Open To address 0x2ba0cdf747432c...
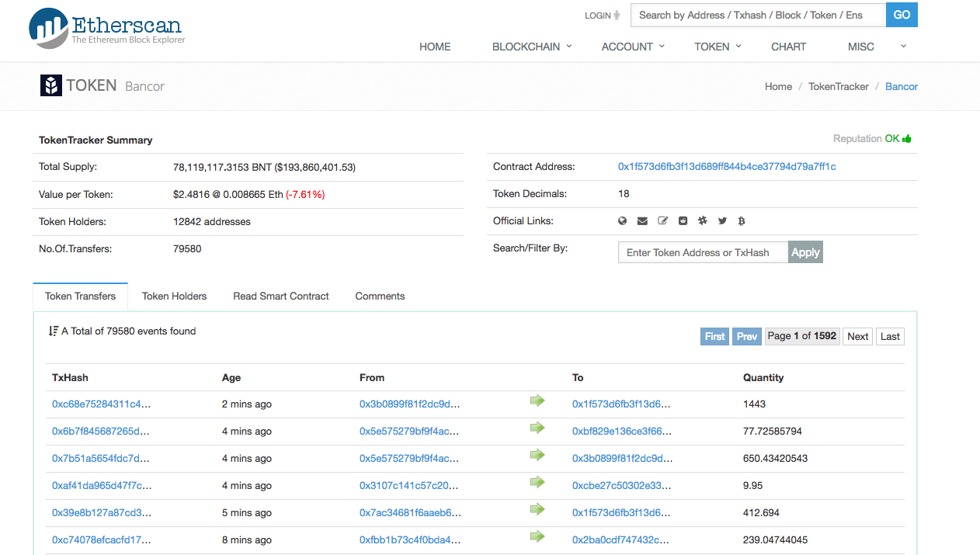This screenshot has height=555, width=980. tap(621, 540)
